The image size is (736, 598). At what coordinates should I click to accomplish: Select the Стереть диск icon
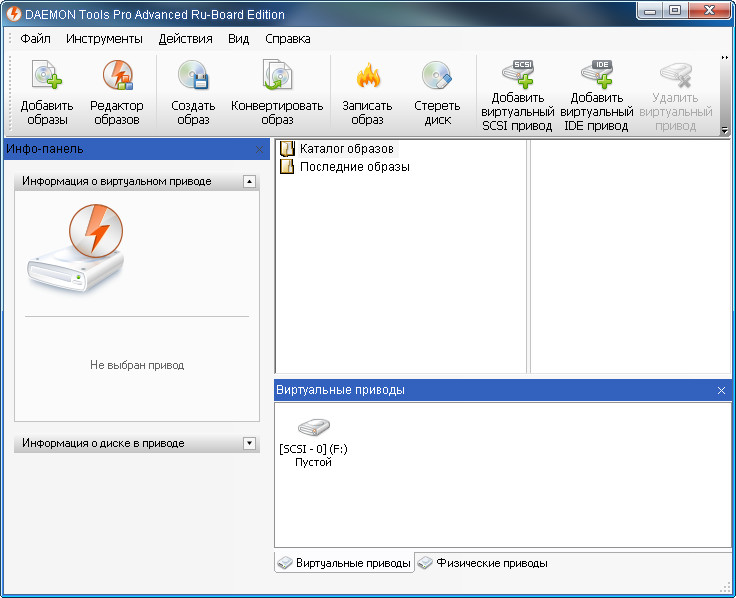coord(437,78)
